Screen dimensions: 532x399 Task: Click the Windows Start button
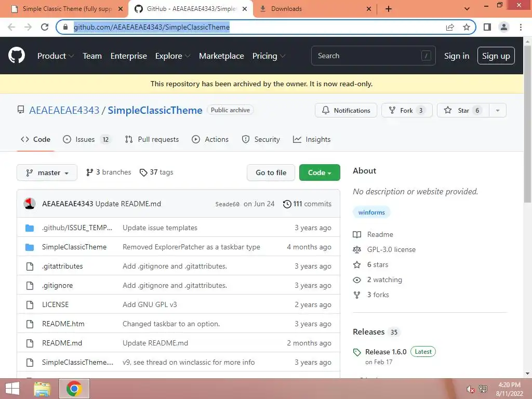[x=12, y=389]
